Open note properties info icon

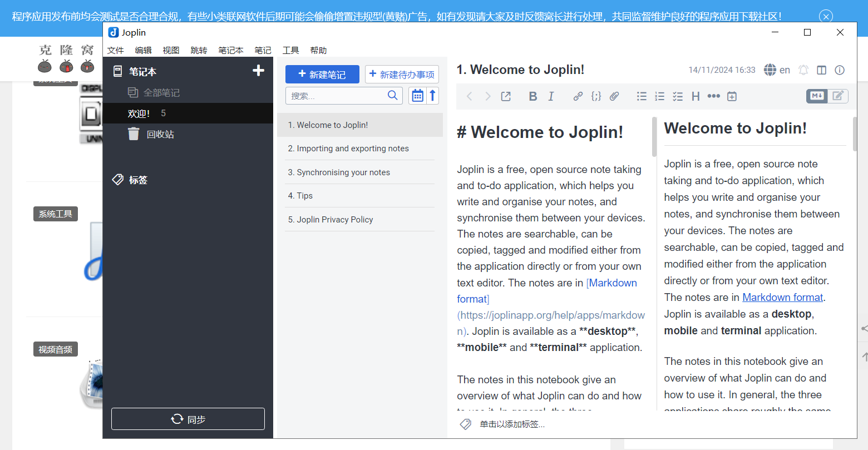click(x=840, y=70)
